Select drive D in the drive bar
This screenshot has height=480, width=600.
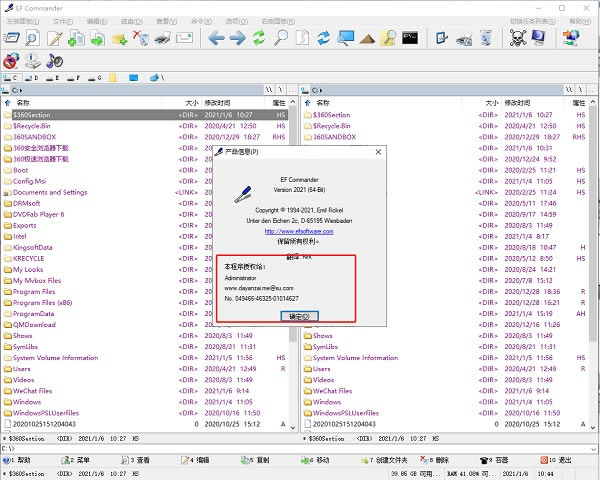tap(33, 77)
